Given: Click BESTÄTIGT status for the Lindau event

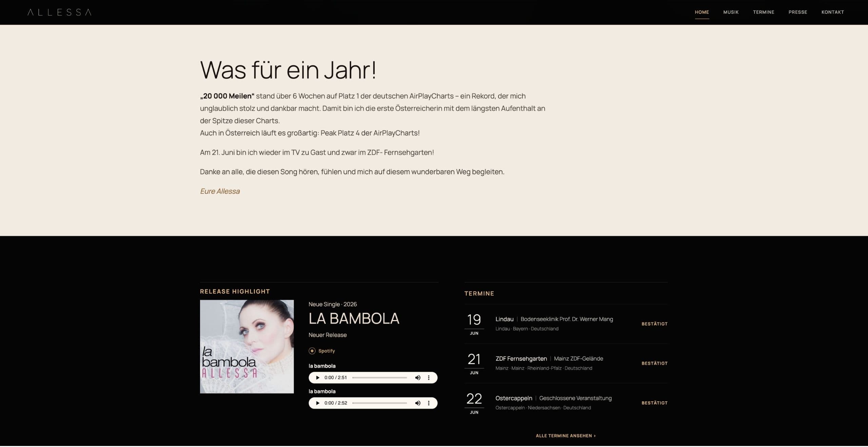Looking at the screenshot, I should (x=654, y=324).
